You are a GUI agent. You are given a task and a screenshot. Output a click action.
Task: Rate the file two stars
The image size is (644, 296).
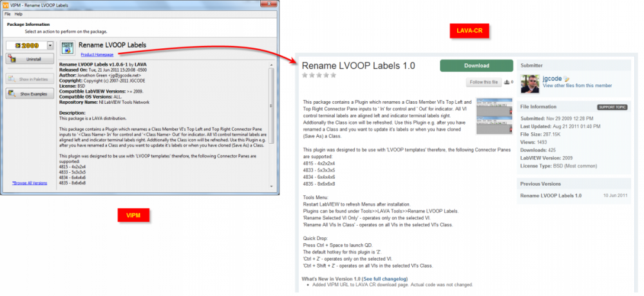(x=312, y=75)
